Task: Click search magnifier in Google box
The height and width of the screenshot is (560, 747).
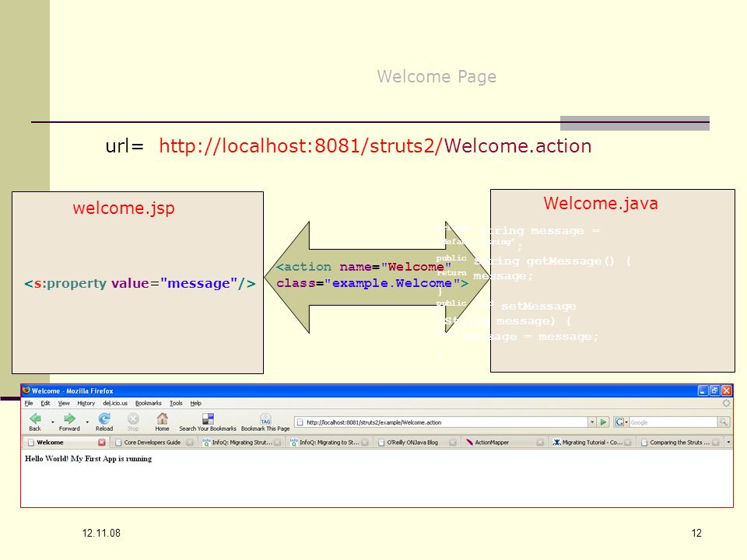Action: coord(723,422)
